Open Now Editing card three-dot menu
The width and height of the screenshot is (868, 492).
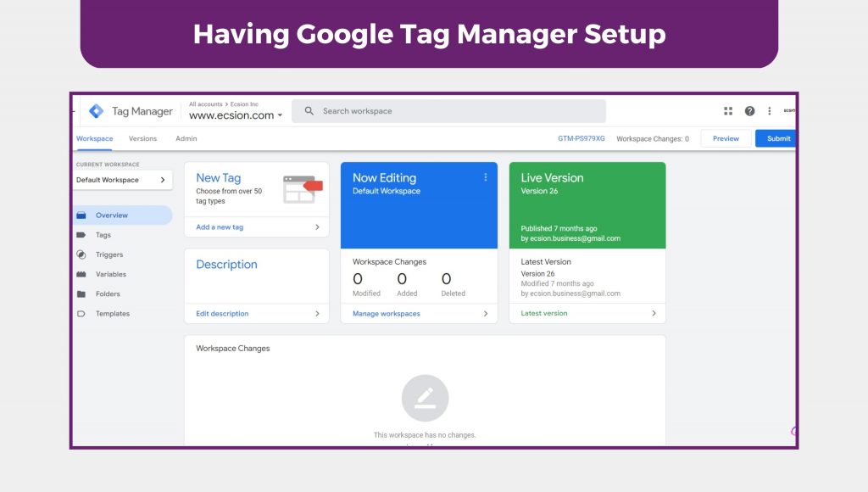click(x=486, y=177)
